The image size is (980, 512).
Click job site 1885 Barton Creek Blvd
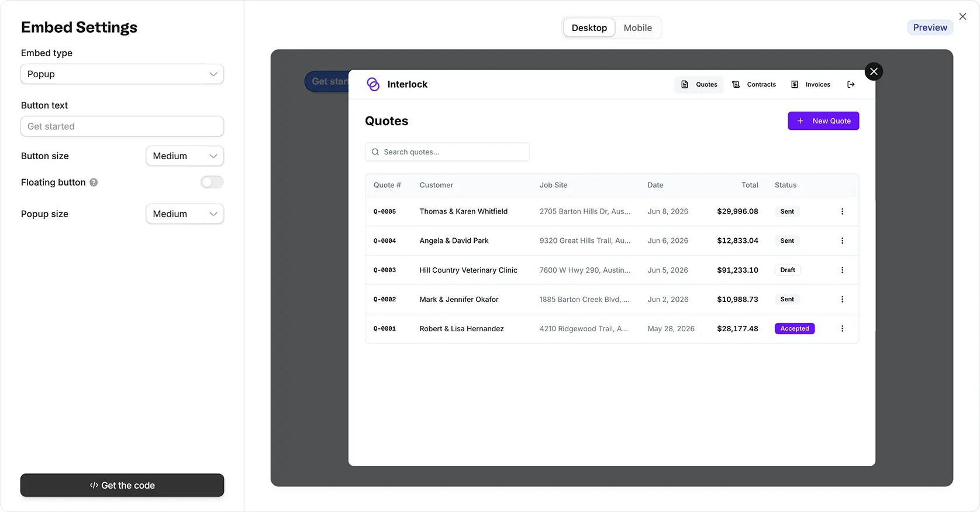pyautogui.click(x=584, y=299)
